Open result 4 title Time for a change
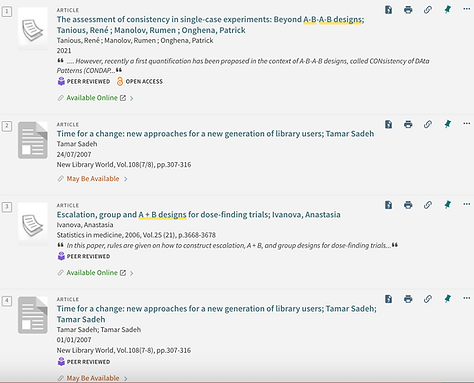This screenshot has width=474, height=383. pyautogui.click(x=217, y=314)
